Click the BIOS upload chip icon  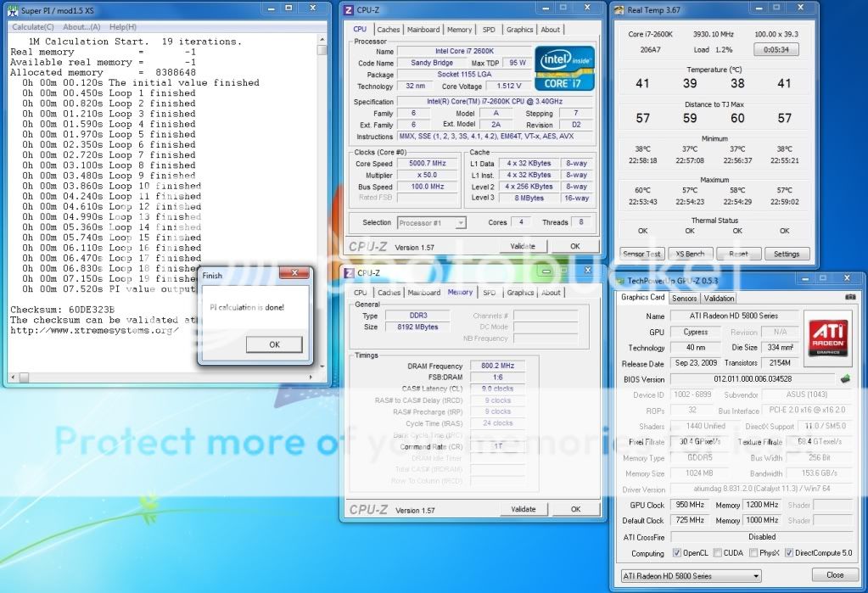(845, 379)
